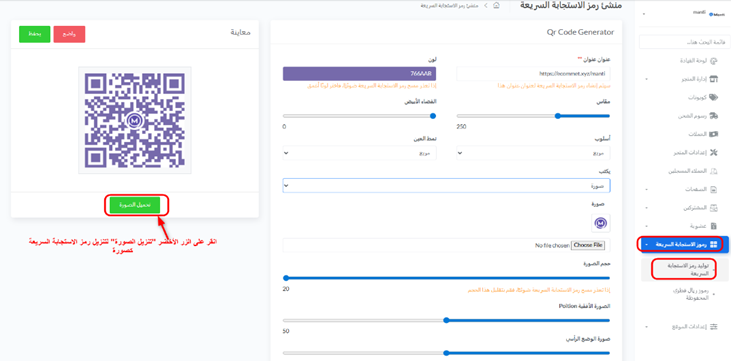Click the Choose File button
This screenshot has width=731, height=361.
click(x=588, y=245)
